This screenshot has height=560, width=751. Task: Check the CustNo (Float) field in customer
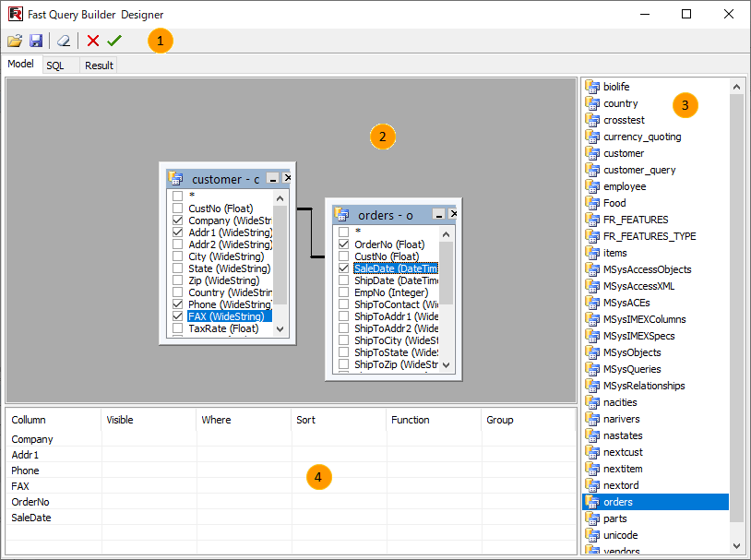pos(177,209)
